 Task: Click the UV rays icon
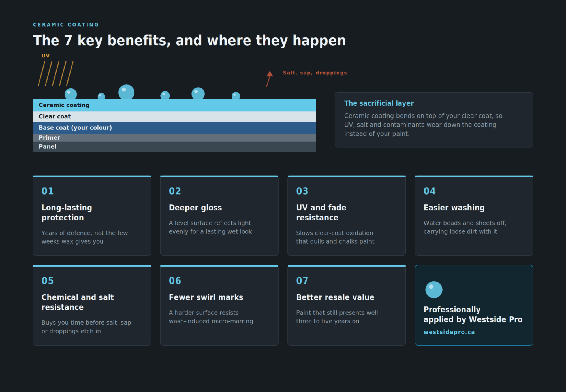(56, 74)
